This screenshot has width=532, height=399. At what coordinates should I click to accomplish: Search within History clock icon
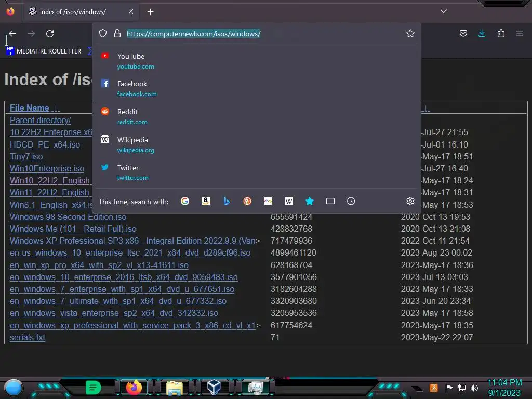(x=351, y=201)
